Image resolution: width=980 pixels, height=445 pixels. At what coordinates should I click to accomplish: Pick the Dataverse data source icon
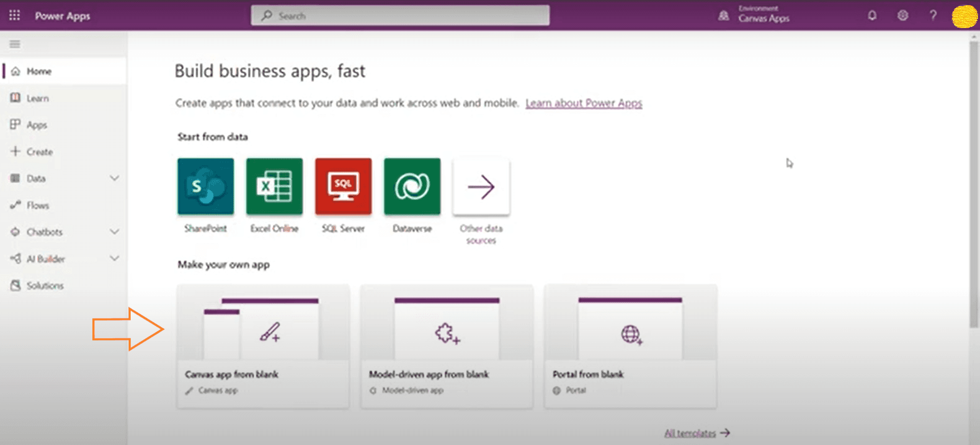[412, 186]
